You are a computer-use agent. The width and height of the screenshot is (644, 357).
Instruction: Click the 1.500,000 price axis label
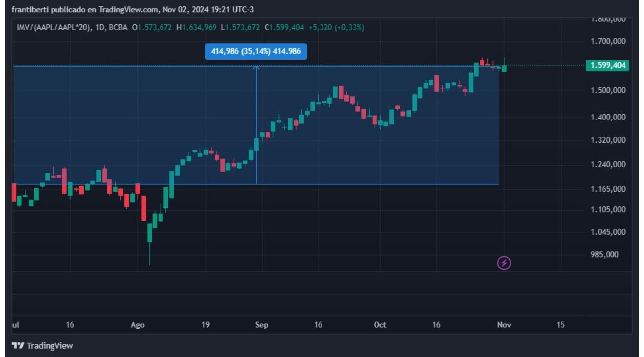coord(608,90)
